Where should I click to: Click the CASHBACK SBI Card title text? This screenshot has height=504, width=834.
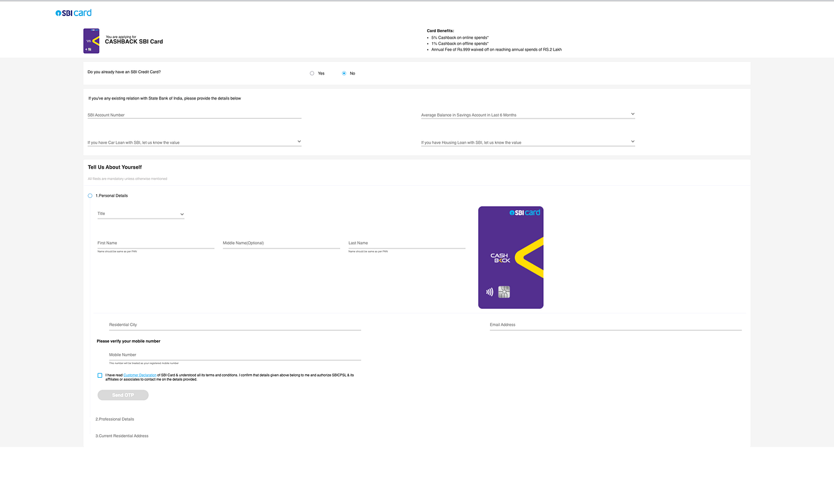click(x=134, y=42)
